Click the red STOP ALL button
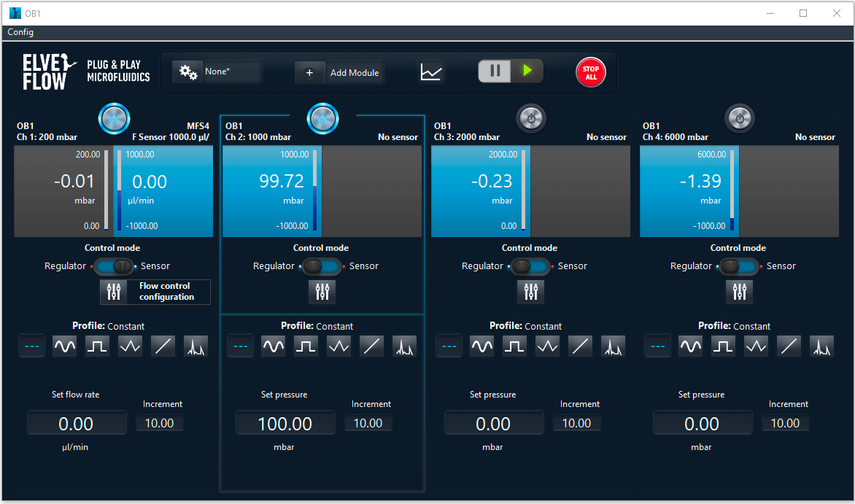The width and height of the screenshot is (855, 504). (x=590, y=72)
